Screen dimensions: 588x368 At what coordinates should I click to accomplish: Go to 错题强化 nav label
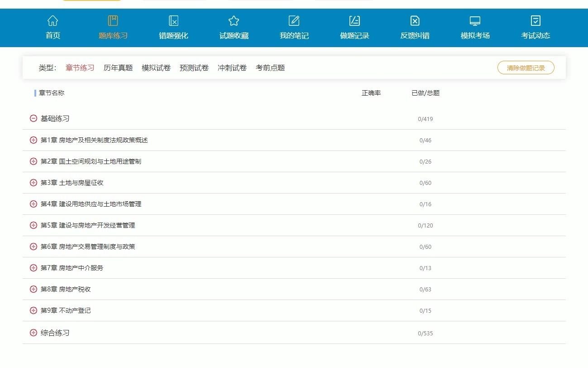click(x=173, y=35)
